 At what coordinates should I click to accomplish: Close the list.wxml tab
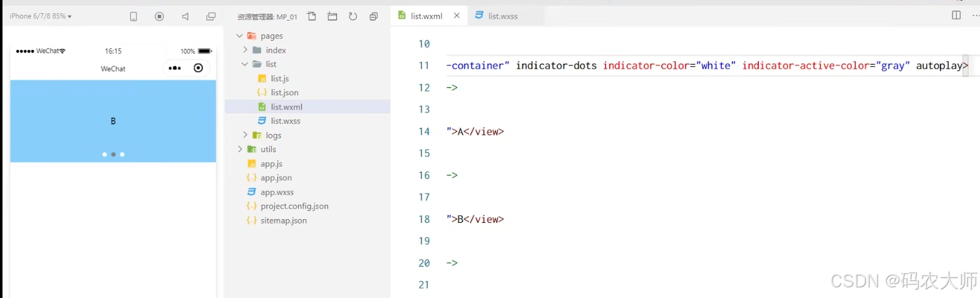pyautogui.click(x=456, y=16)
